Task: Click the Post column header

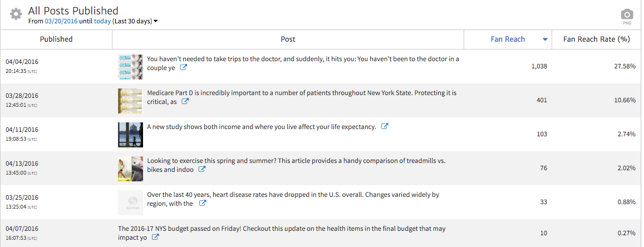Action: coord(288,39)
